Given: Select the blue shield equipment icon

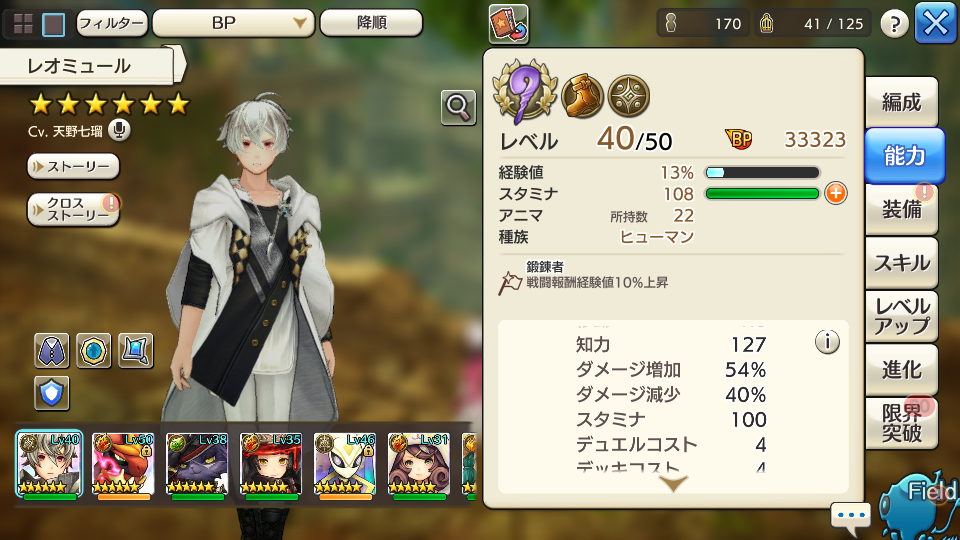Looking at the screenshot, I should 51,393.
